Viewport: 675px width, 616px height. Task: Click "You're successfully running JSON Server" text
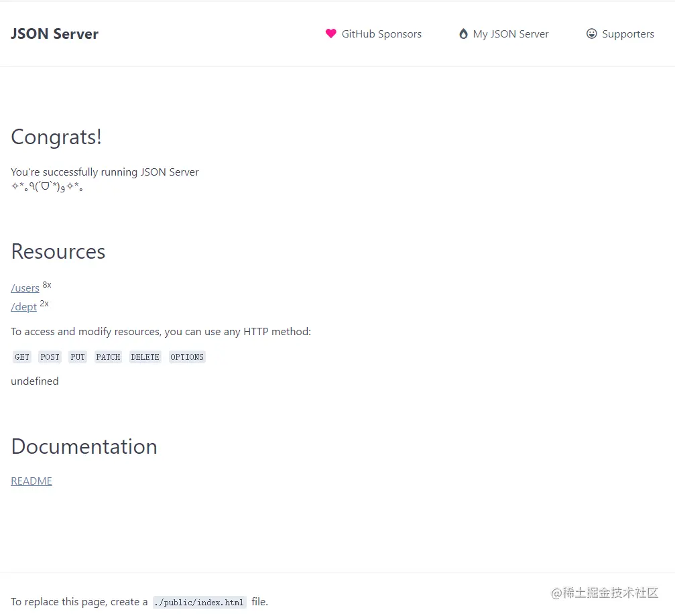(x=105, y=172)
